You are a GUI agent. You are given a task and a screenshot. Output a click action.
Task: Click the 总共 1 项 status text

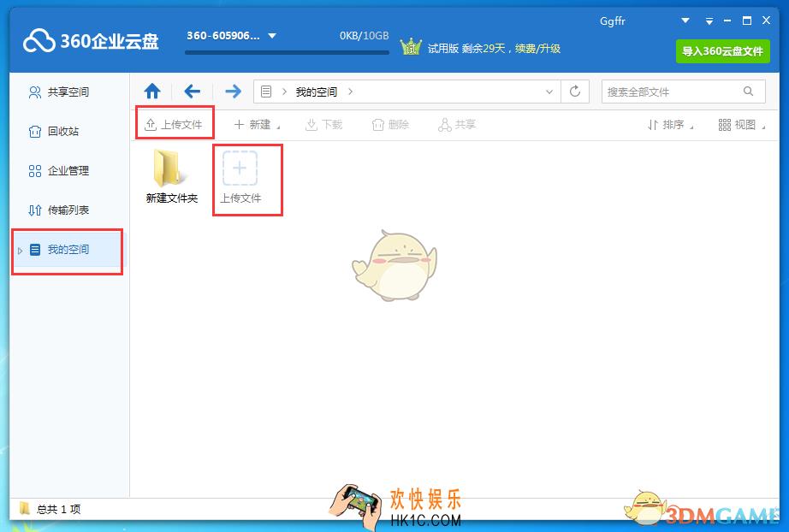(58, 510)
